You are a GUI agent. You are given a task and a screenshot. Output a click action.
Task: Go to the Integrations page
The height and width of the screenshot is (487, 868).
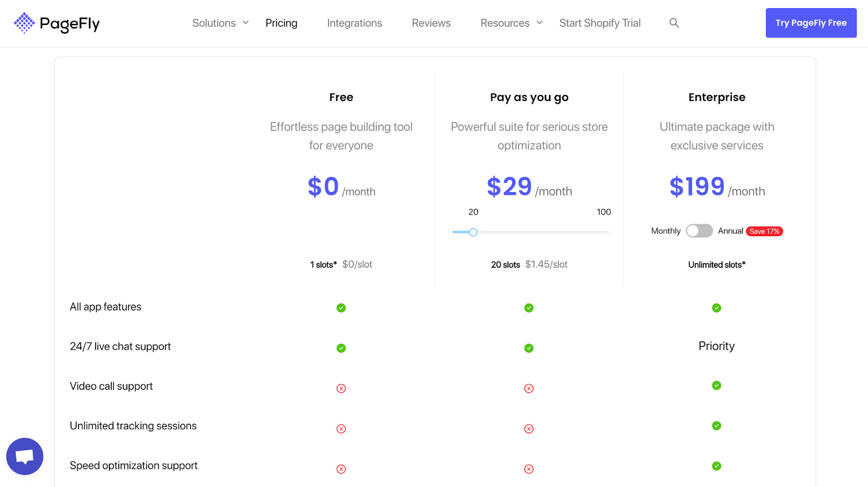pos(354,23)
